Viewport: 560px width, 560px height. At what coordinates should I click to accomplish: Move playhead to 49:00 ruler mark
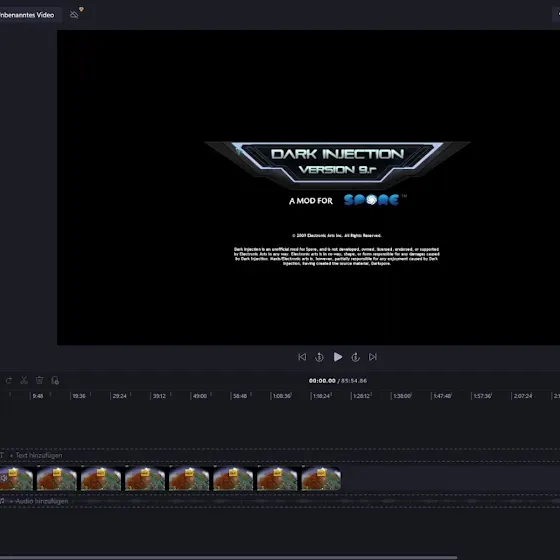click(x=200, y=396)
